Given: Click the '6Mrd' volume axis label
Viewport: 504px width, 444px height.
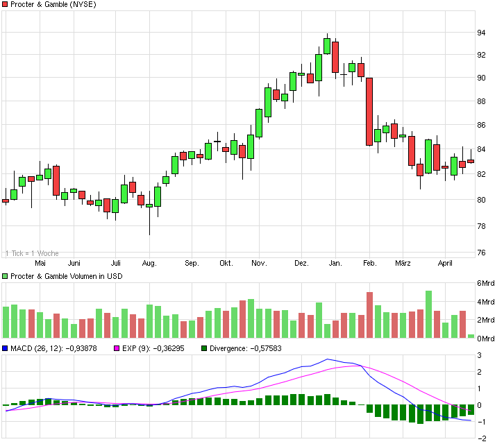Looking at the screenshot, I should pos(486,283).
